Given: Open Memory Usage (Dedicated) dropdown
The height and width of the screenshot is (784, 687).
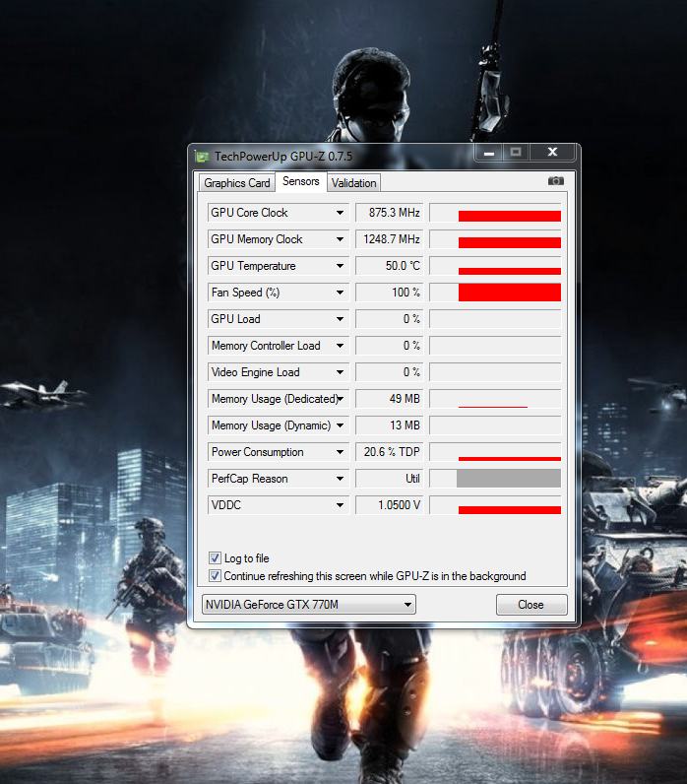Looking at the screenshot, I should 340,399.
